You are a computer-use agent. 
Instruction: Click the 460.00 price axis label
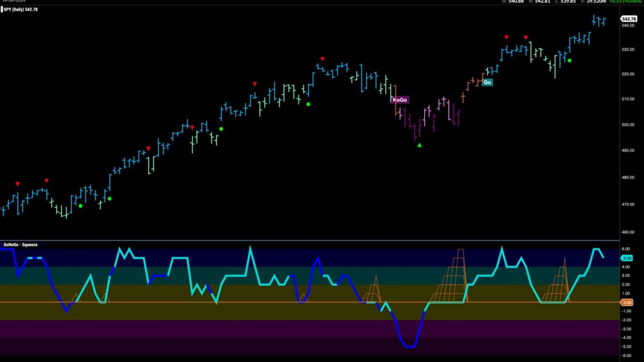[629, 232]
